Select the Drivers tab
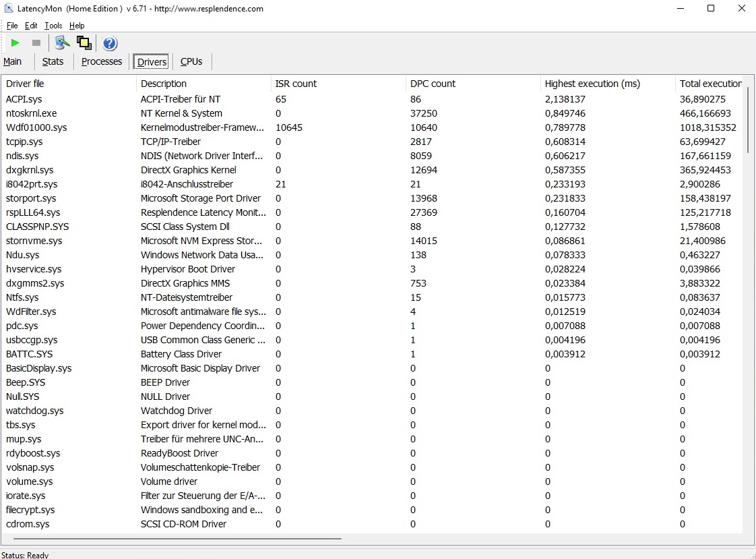The width and height of the screenshot is (756, 559). (152, 62)
